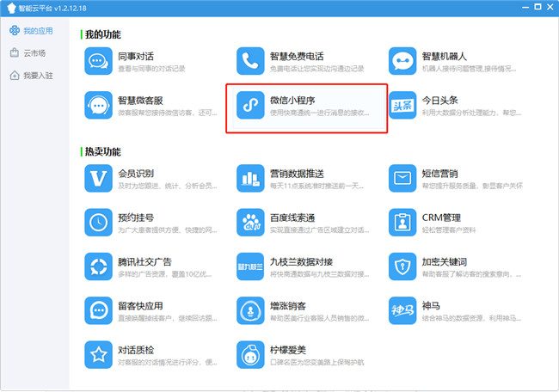Open the 对话质检 star icon

pyautogui.click(x=99, y=353)
